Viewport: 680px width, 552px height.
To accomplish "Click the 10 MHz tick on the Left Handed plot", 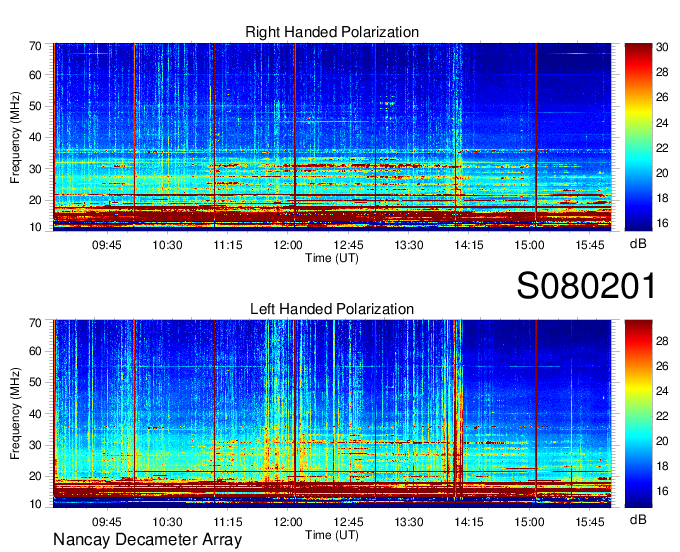I will 35,504.
